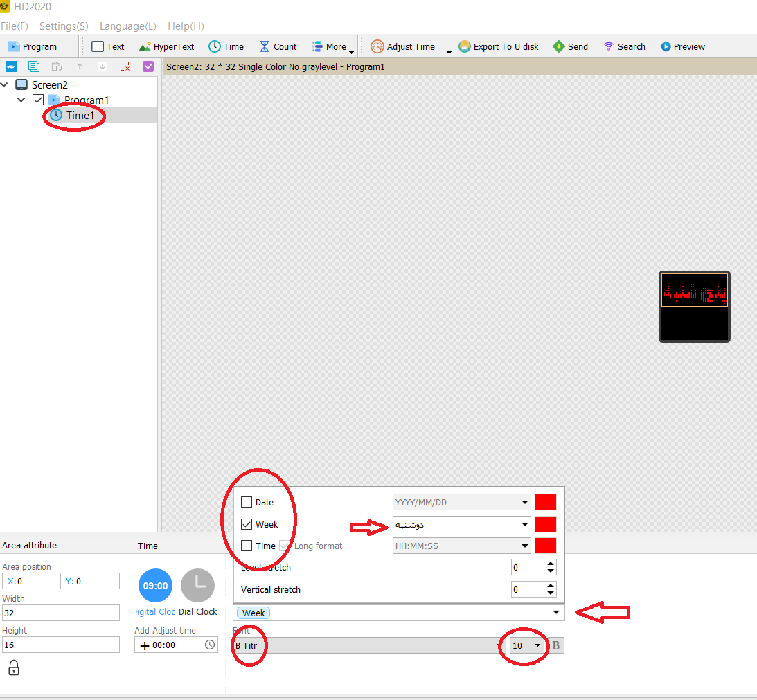Click Export To U disk icon
The height and width of the screenshot is (700, 757).
click(465, 46)
